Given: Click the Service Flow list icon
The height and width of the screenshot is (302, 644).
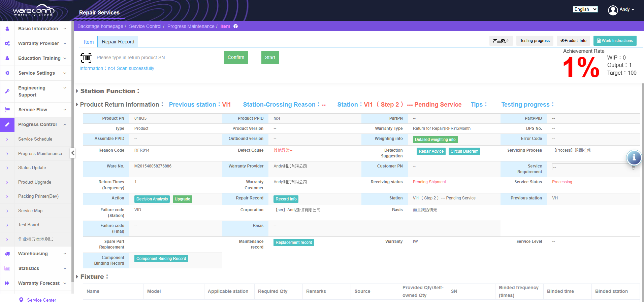Looking at the screenshot, I should pyautogui.click(x=7, y=110).
